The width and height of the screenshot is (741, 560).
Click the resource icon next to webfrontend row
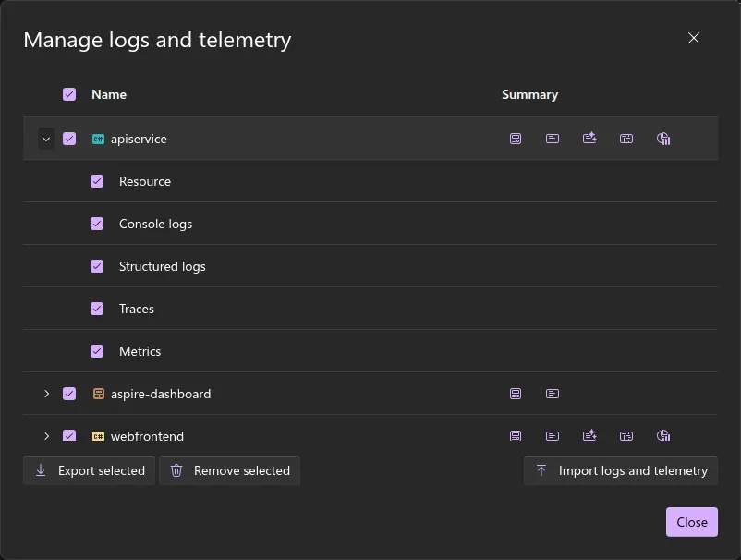pos(516,435)
